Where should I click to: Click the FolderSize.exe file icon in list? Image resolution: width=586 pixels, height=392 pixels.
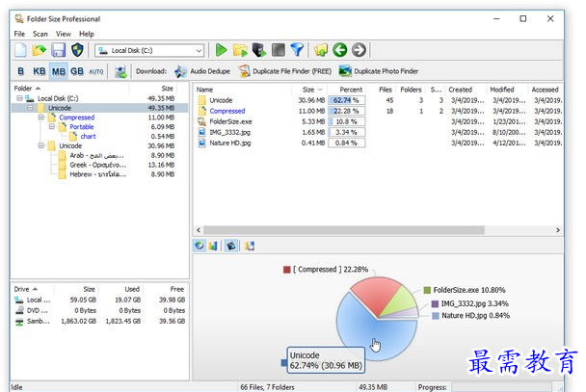point(201,121)
